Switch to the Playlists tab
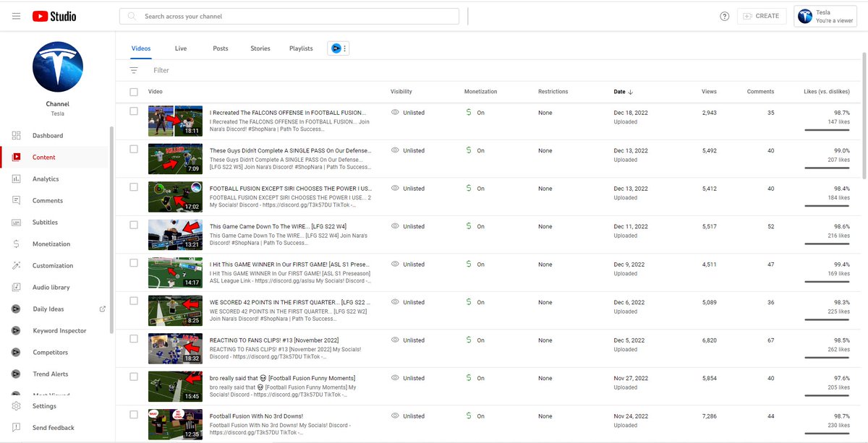 301,48
